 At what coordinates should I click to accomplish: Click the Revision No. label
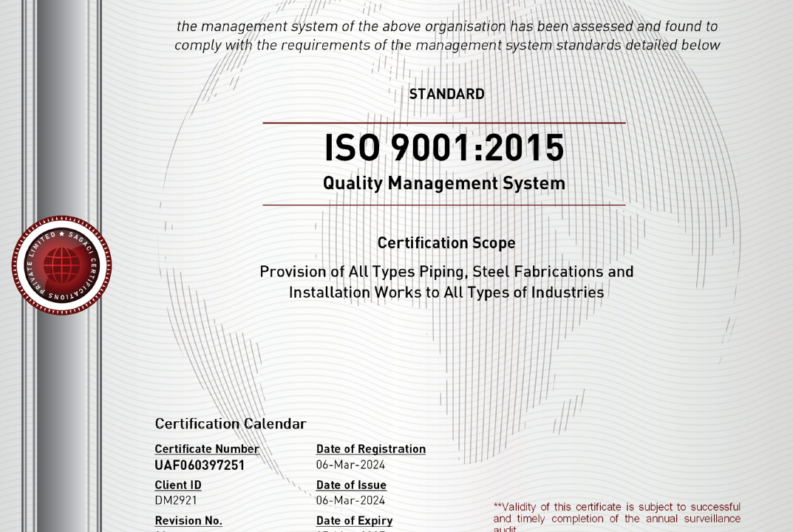click(x=188, y=520)
